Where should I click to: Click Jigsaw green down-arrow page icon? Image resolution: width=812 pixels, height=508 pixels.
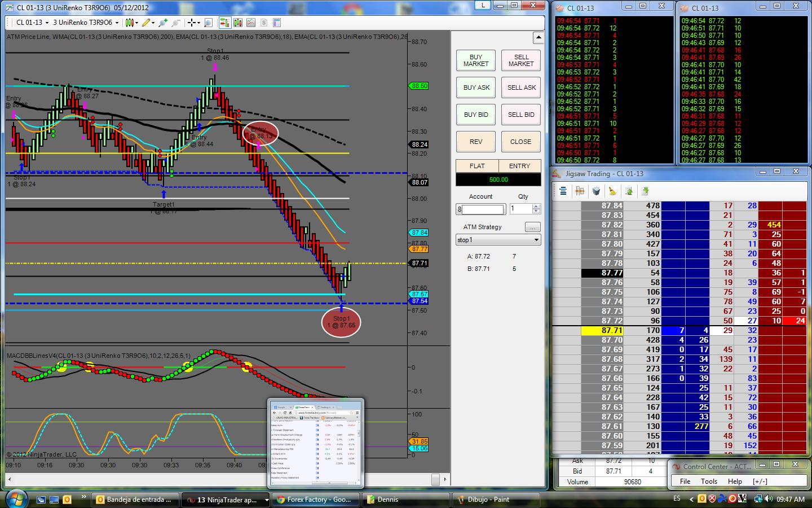click(645, 191)
